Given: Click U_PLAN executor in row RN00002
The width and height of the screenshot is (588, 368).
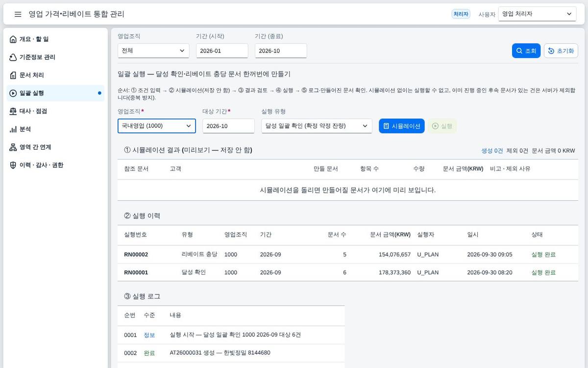Looking at the screenshot, I should [428, 255].
